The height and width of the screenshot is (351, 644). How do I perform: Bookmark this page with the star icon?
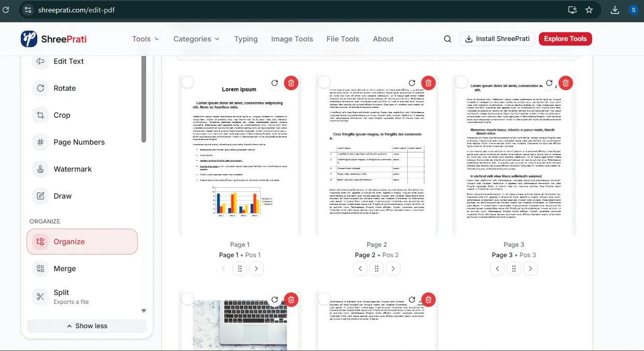589,10
